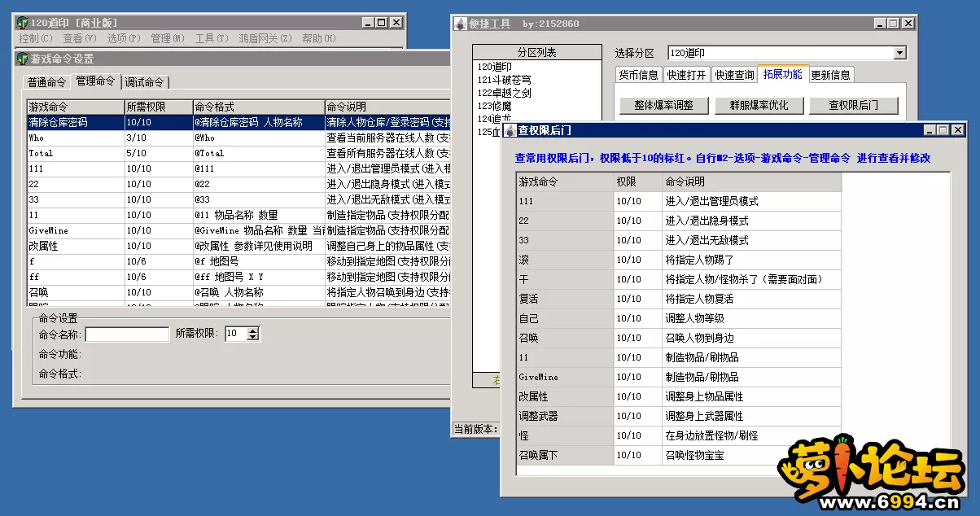The width and height of the screenshot is (980, 516).
Task: Click the 命令名称 input field
Action: point(127,334)
